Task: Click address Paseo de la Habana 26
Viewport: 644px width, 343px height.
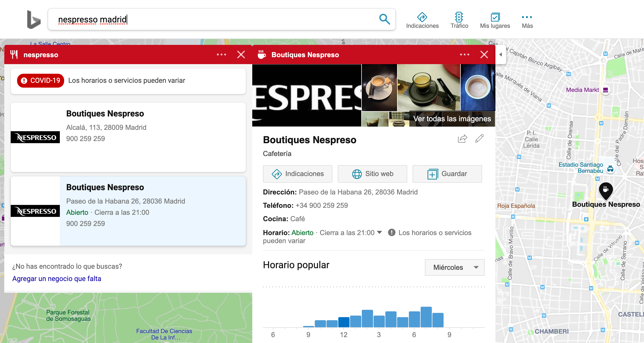Action: (x=358, y=192)
